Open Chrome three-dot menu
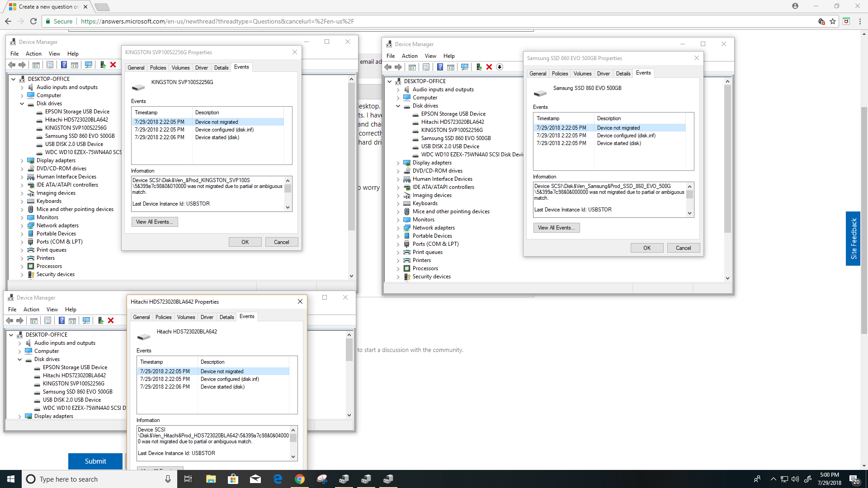The height and width of the screenshot is (488, 868). click(860, 21)
